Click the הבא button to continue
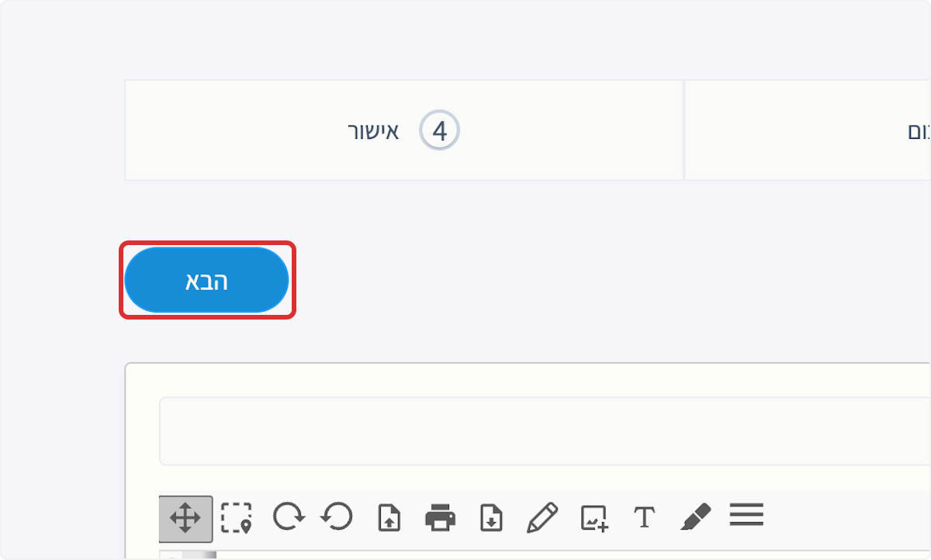The width and height of the screenshot is (931, 560). pyautogui.click(x=206, y=280)
